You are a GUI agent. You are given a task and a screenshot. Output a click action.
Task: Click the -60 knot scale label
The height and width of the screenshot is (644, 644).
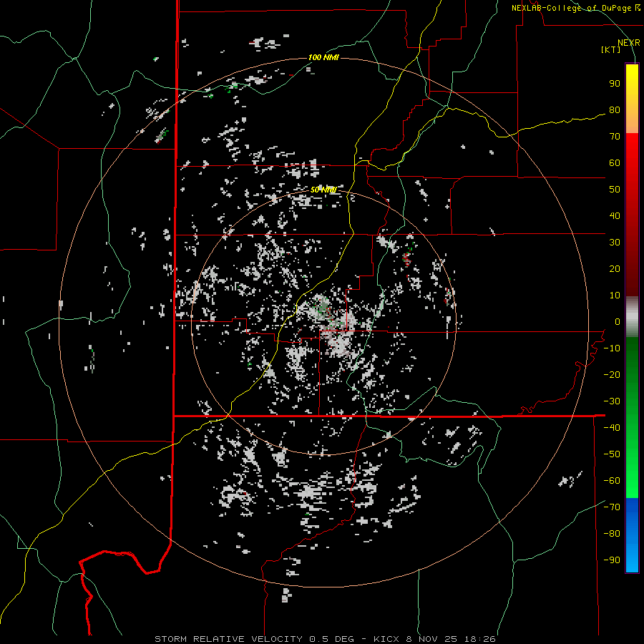pos(612,481)
